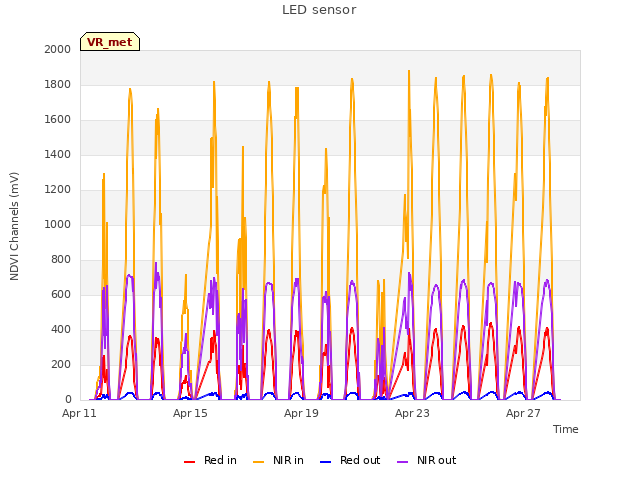Click the Apr 11 x-axis tick label

point(79,413)
